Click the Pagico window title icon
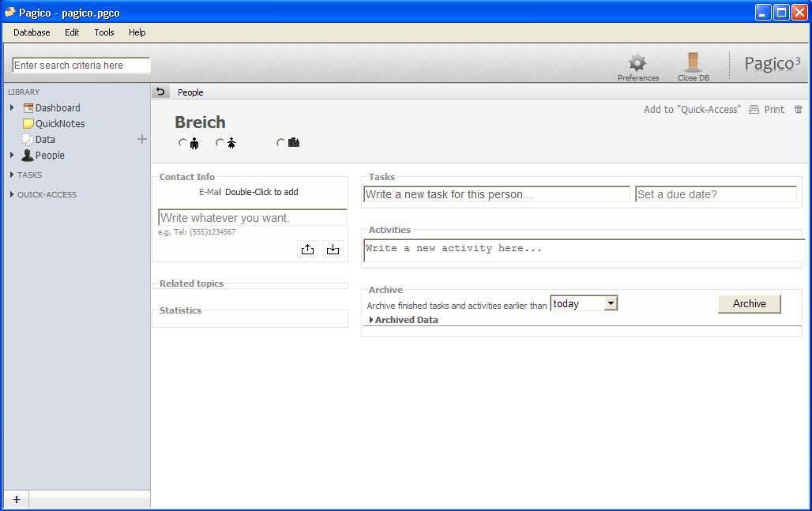Viewport: 812px width, 511px height. (9, 12)
